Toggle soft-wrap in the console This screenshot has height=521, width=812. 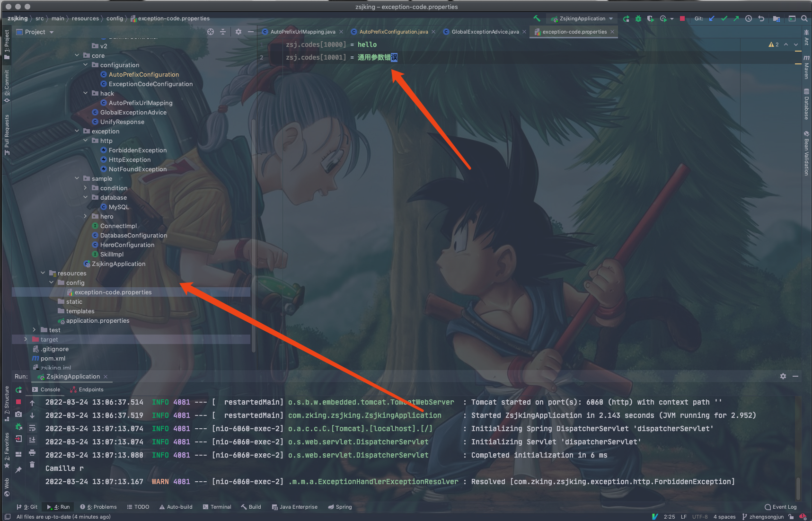click(x=32, y=428)
